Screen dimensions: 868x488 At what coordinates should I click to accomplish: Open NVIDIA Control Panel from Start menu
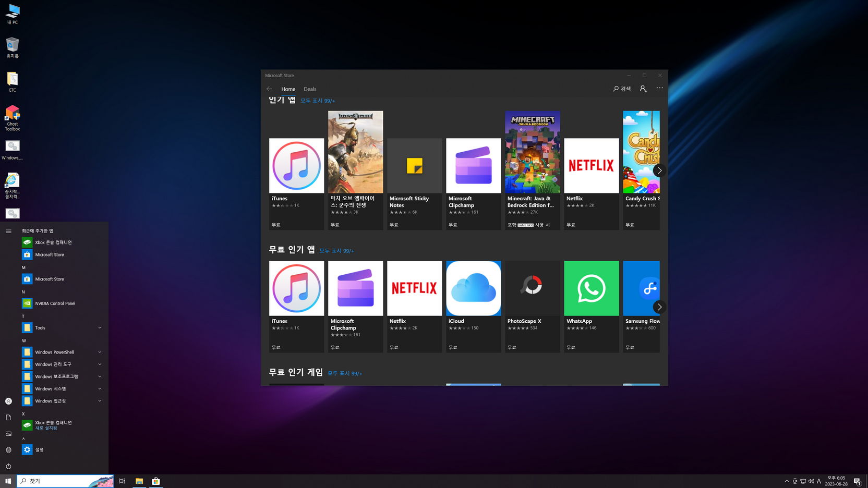(63, 303)
